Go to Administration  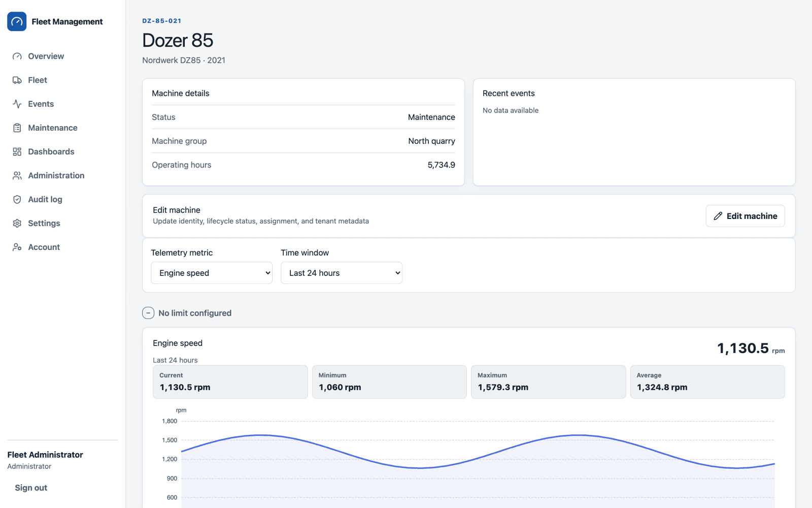[63, 176]
